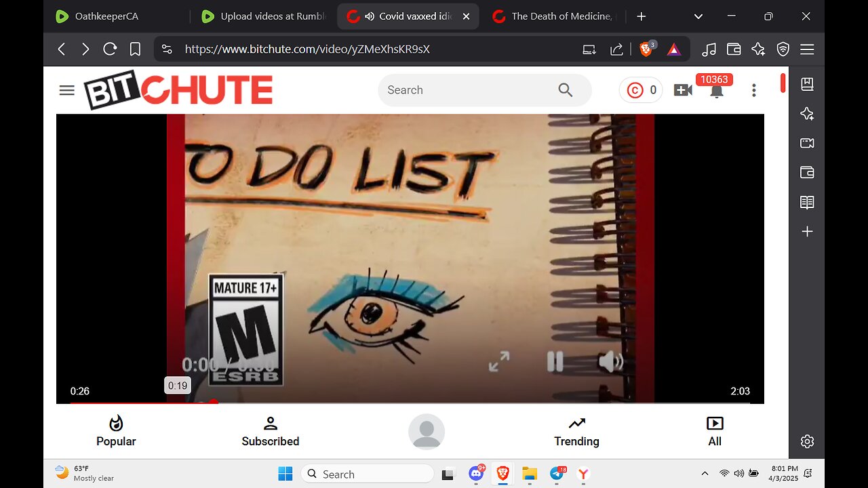The image size is (868, 488).
Task: Open the browser main hamburger menu
Action: (807, 49)
